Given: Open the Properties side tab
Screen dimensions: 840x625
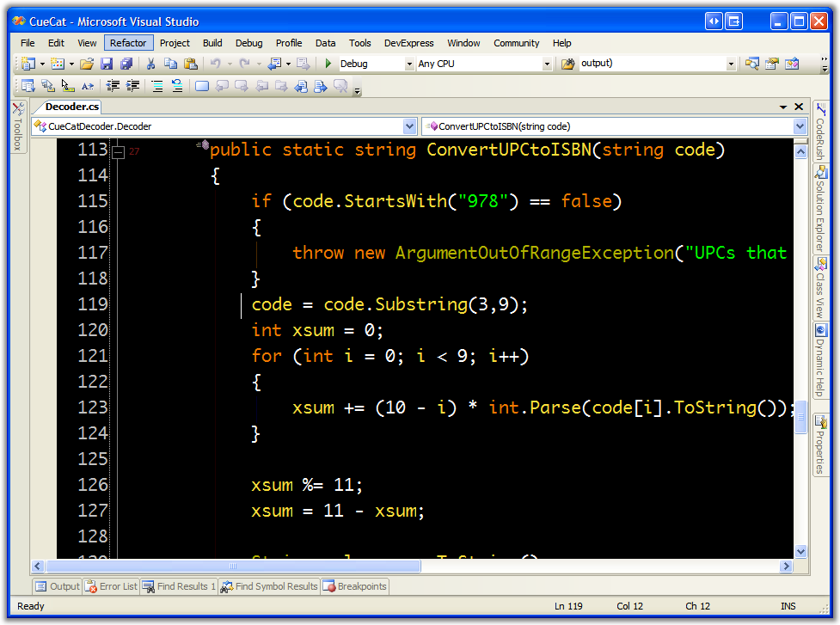Looking at the screenshot, I should [x=820, y=444].
